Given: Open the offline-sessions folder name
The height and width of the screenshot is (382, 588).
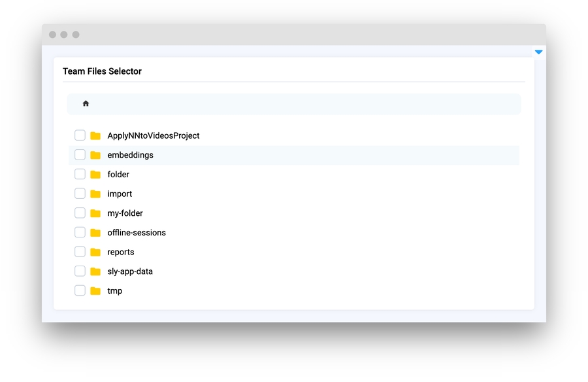Looking at the screenshot, I should coord(137,233).
